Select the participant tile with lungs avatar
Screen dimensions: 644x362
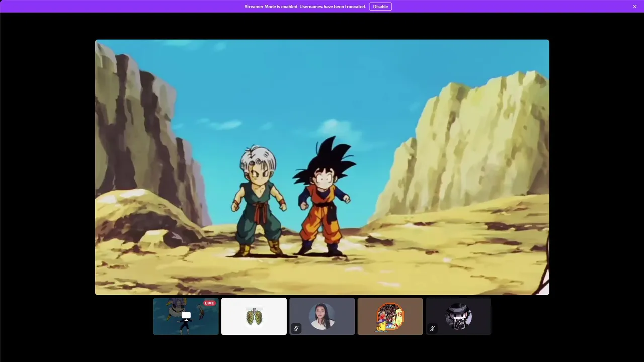(x=254, y=316)
